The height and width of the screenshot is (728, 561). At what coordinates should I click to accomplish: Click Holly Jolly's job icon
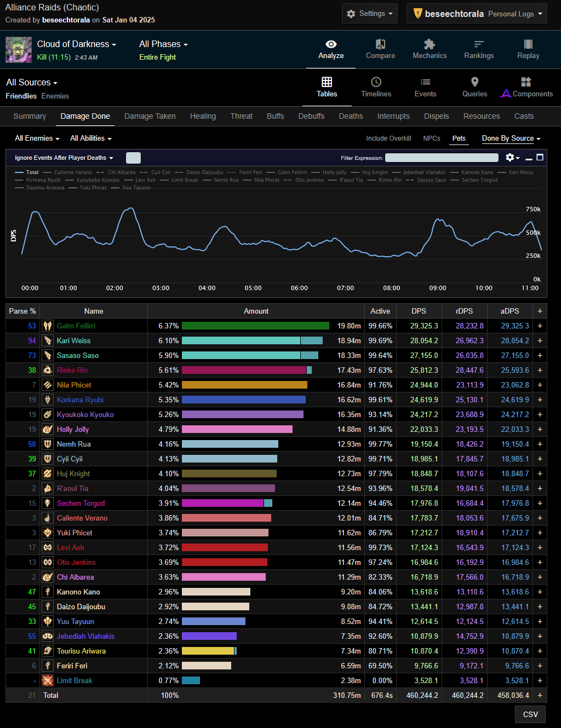coord(48,429)
